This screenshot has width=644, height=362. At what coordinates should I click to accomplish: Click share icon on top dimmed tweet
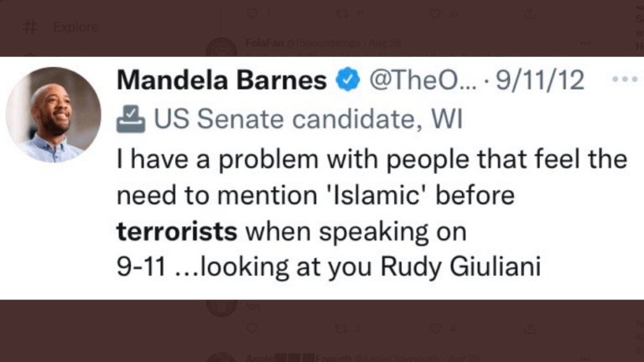[x=530, y=14]
